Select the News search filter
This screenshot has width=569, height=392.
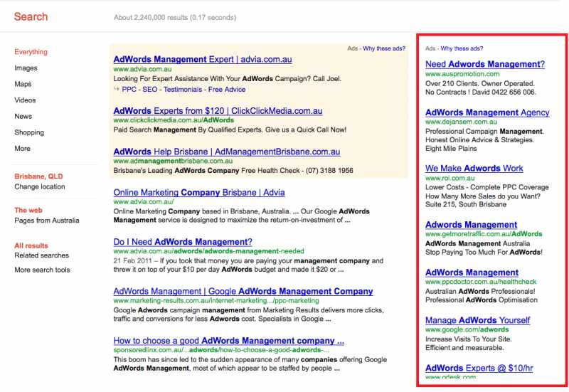(x=23, y=116)
